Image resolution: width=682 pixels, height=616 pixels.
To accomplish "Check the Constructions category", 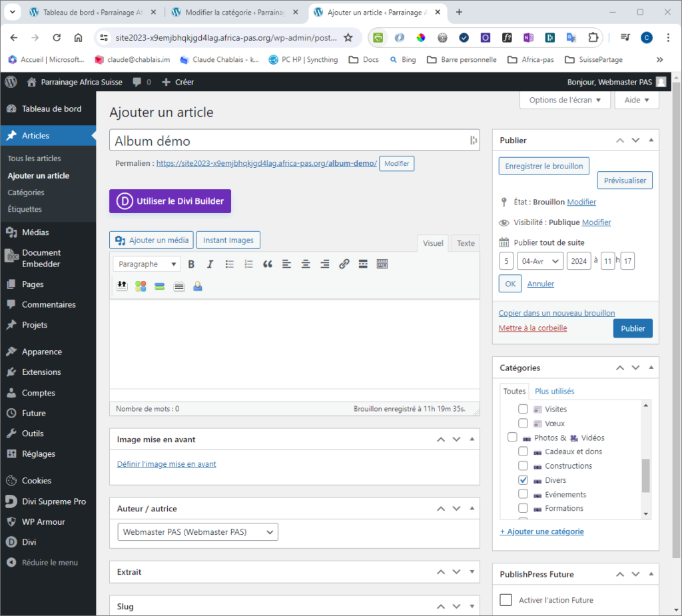I will point(523,466).
